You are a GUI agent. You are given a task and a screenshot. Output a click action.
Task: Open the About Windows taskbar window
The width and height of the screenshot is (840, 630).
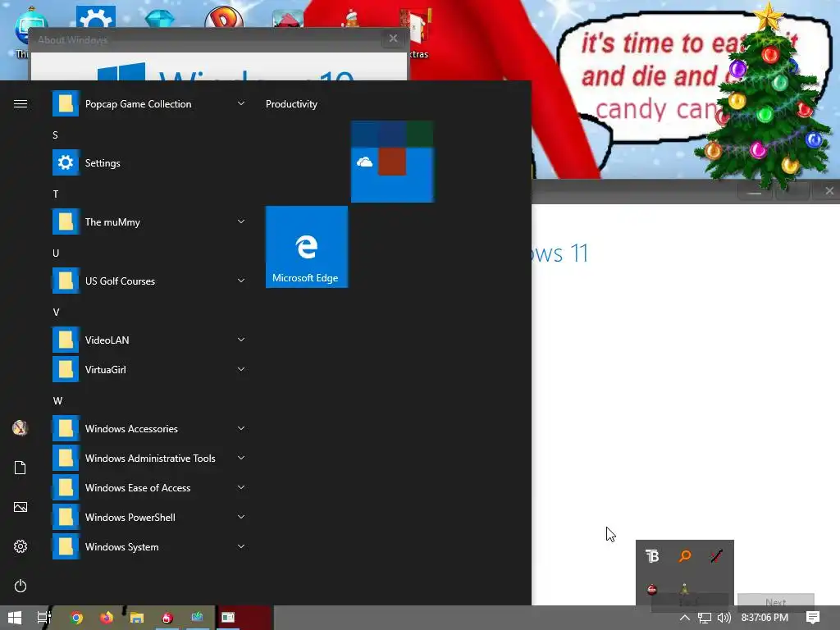pos(228,618)
